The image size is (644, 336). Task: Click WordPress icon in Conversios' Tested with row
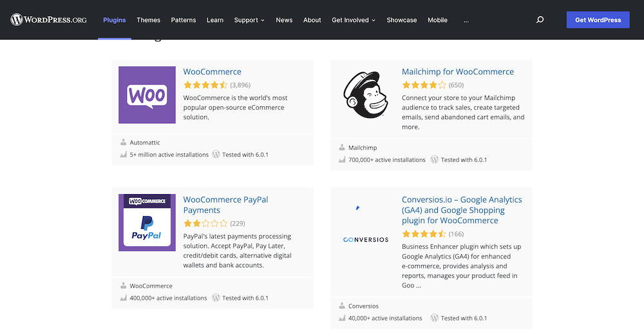pos(435,317)
